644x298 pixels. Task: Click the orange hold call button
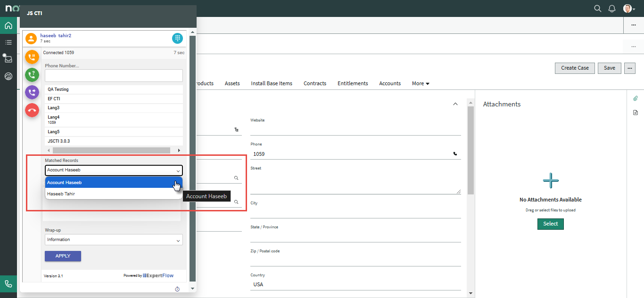[32, 57]
